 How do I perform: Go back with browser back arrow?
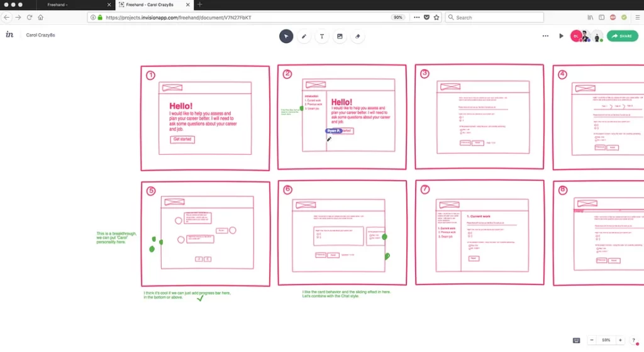[6, 17]
